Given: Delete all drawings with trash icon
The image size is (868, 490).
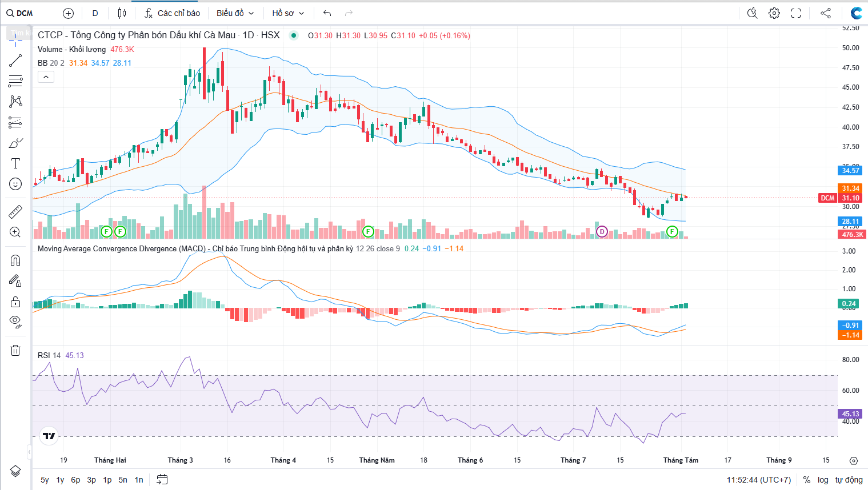Looking at the screenshot, I should 15,350.
